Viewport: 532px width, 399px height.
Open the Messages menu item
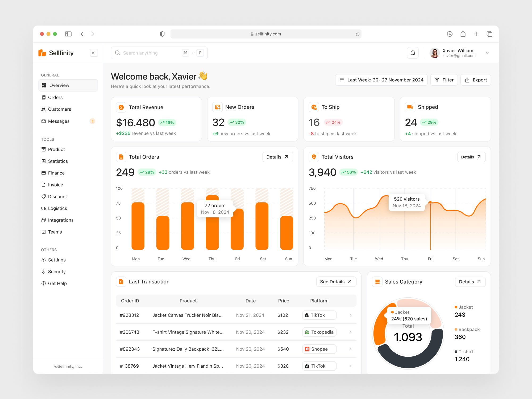tap(59, 121)
